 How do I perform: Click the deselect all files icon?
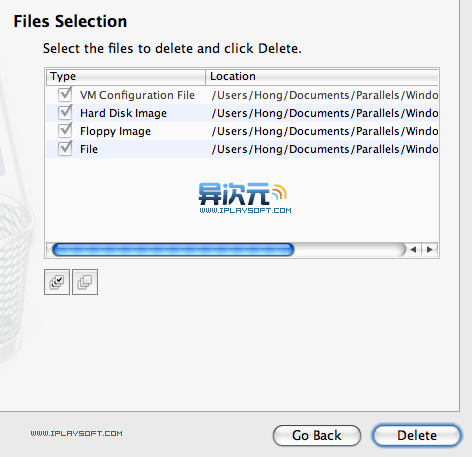click(85, 282)
